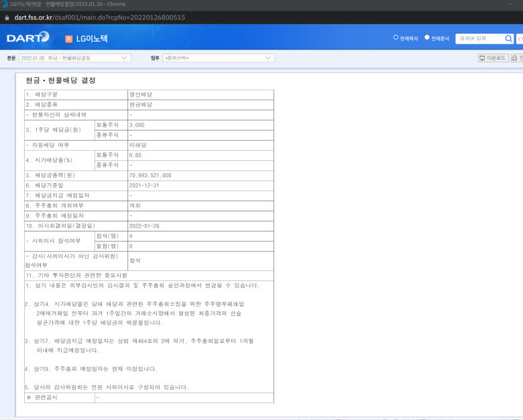The height and width of the screenshot is (420, 523).
Task: Click the 7. 배당금지급 예정일자 label
Action: (x=58, y=195)
